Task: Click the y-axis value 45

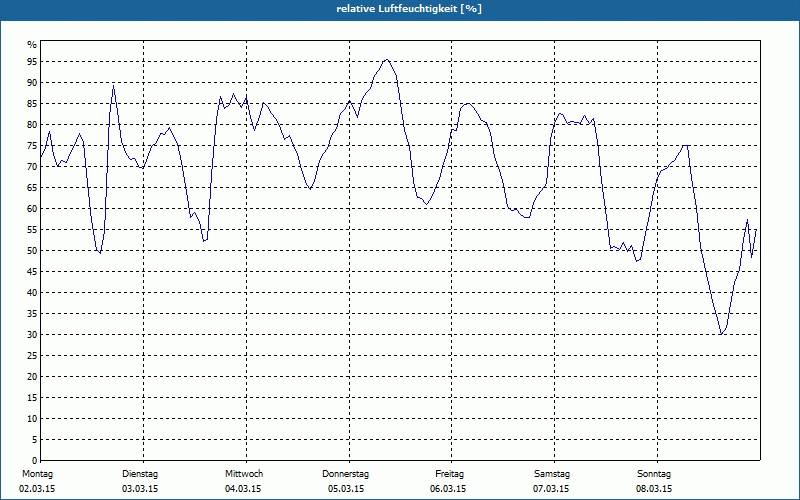Action: (x=32, y=271)
